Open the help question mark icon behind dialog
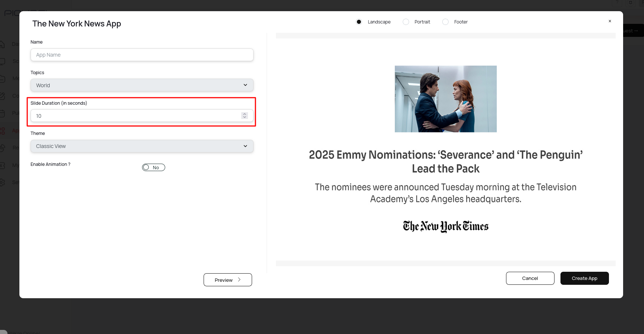Image resolution: width=644 pixels, height=334 pixels. coord(617,3)
